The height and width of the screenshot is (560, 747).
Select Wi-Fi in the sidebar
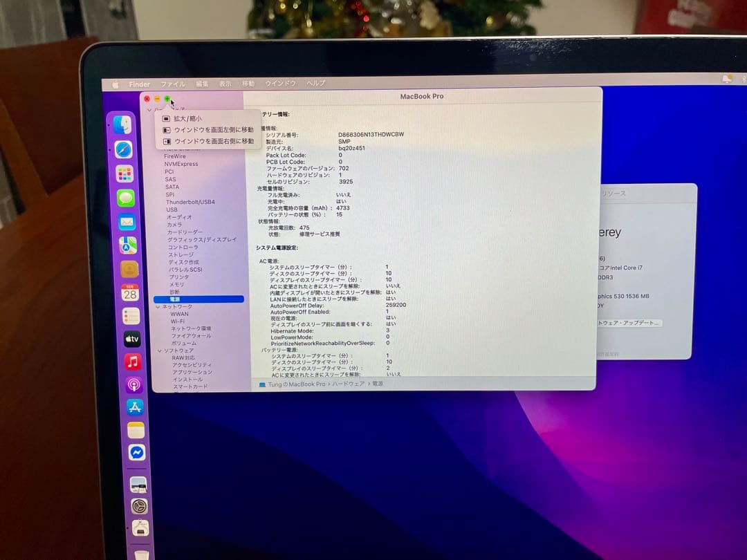click(178, 321)
